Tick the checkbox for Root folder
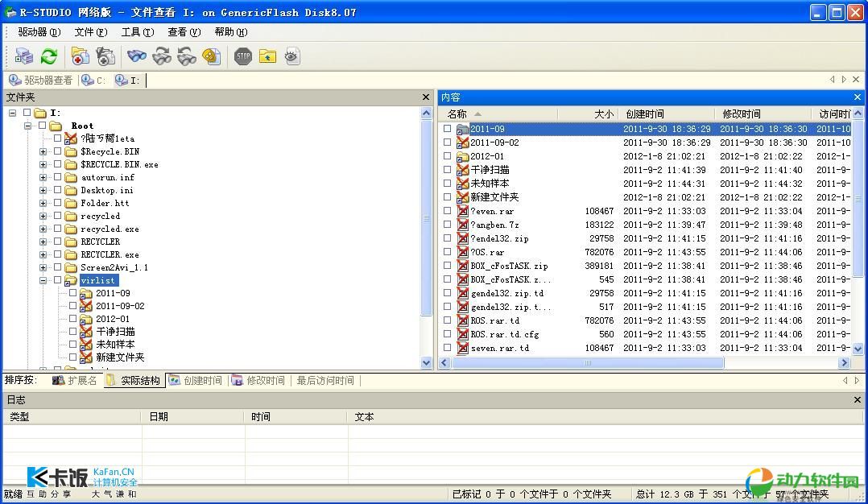Image resolution: width=868 pixels, height=504 pixels. point(42,126)
